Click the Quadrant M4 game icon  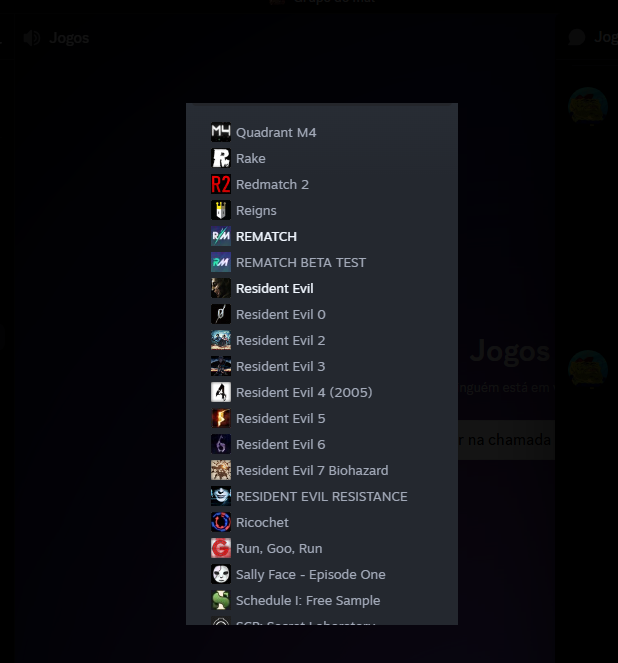(x=221, y=132)
